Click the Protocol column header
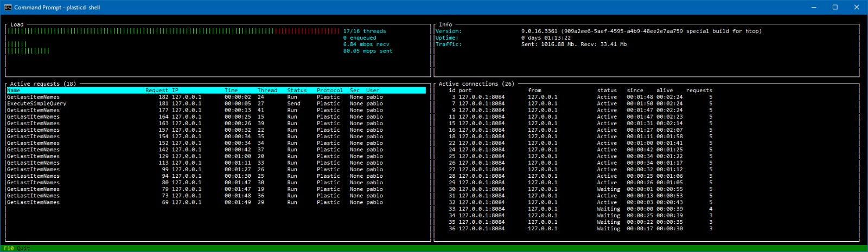The image size is (868, 252). point(330,91)
